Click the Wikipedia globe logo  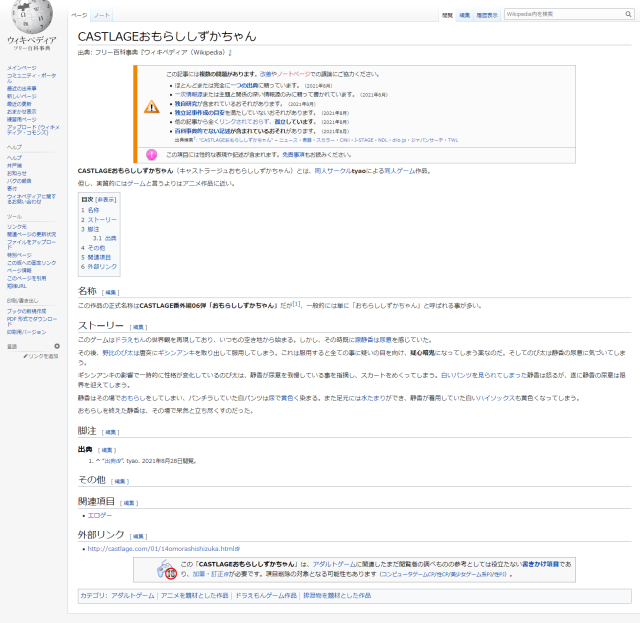[30, 19]
